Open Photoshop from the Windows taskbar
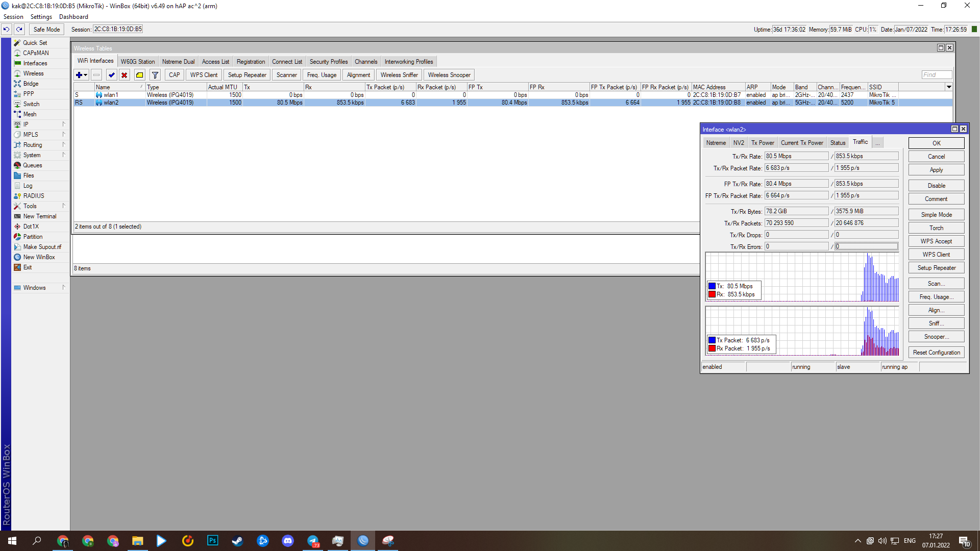Viewport: 980px width, 551px height. click(212, 541)
